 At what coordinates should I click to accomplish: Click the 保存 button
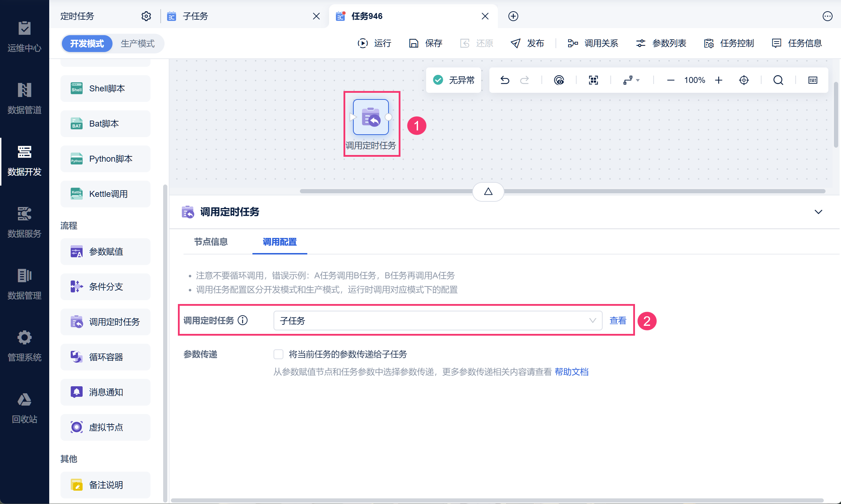coord(425,43)
